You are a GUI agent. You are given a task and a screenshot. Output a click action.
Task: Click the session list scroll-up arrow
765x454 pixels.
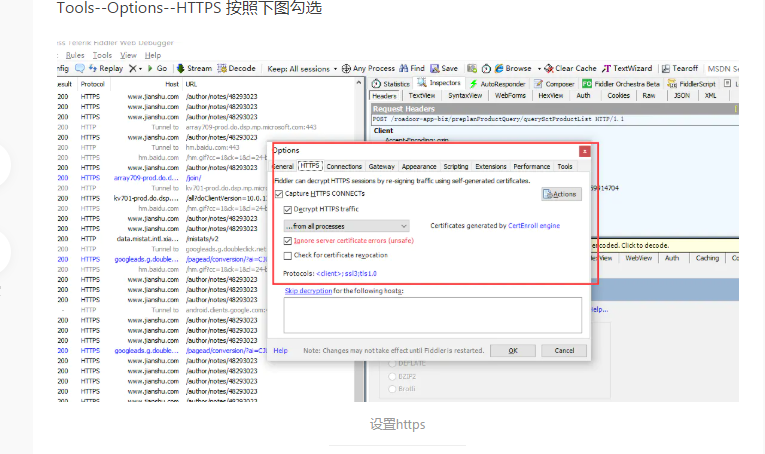pyautogui.click(x=359, y=83)
